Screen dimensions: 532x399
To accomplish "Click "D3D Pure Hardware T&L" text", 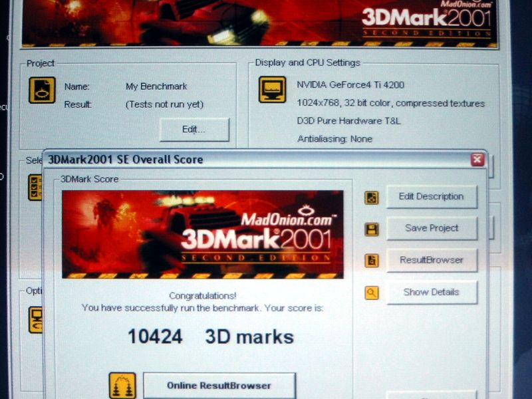I will pos(348,121).
